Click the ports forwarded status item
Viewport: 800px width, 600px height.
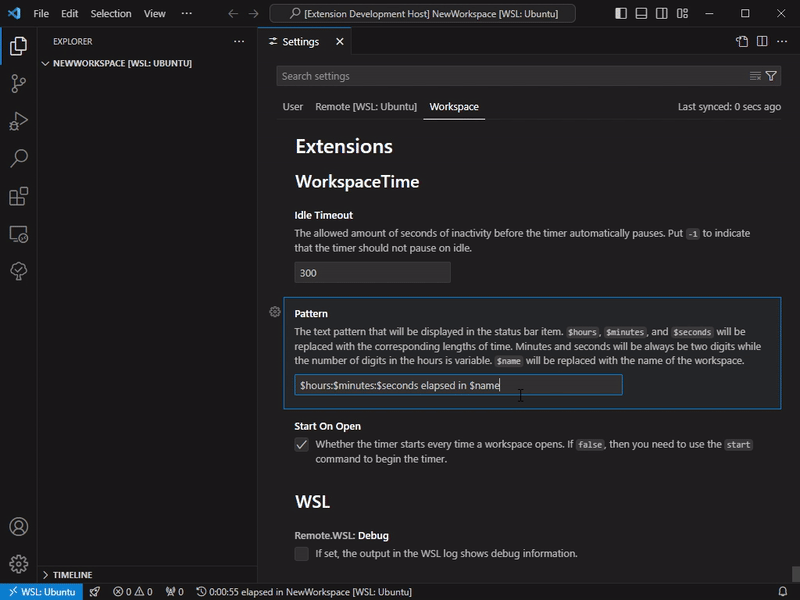(174, 592)
